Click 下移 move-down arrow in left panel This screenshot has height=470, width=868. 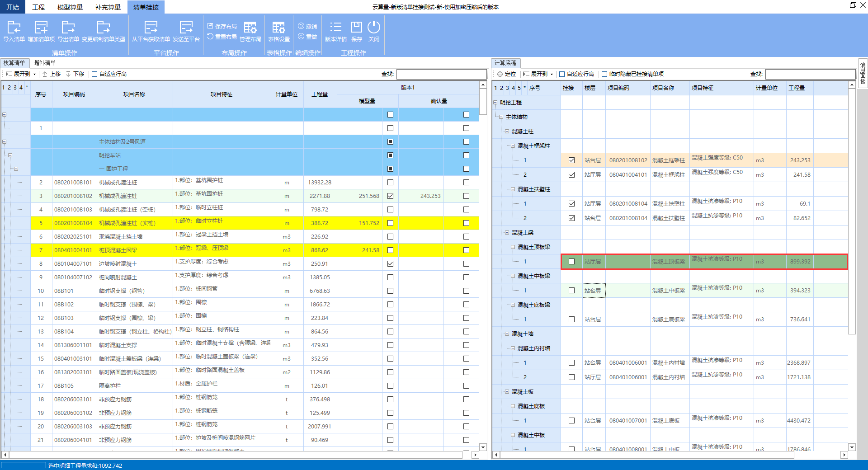tap(68, 74)
